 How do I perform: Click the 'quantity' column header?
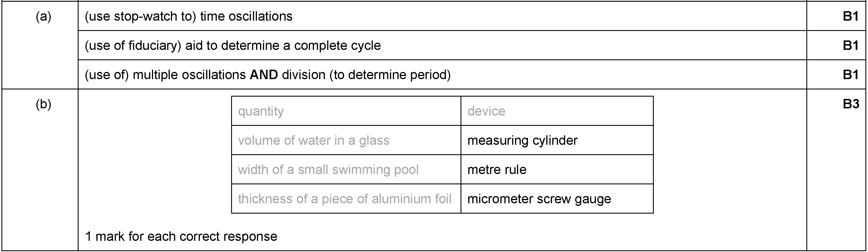point(346,111)
